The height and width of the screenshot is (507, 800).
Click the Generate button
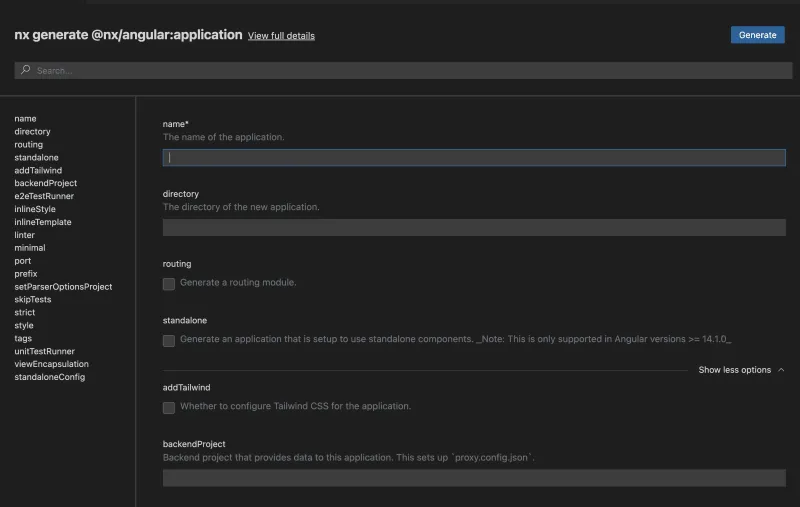tap(757, 35)
